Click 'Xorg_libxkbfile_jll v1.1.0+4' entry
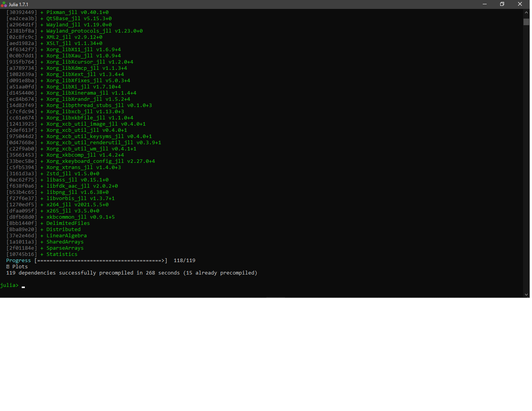 pos(90,118)
